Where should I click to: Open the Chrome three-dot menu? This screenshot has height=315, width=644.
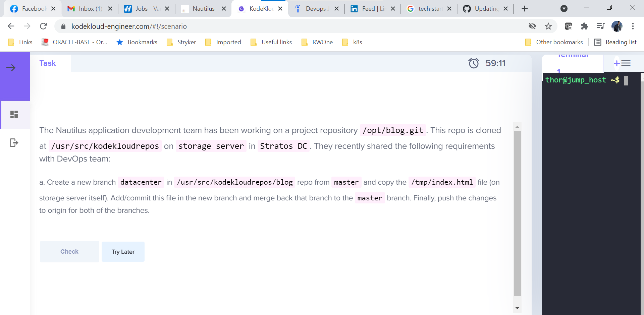pyautogui.click(x=633, y=26)
